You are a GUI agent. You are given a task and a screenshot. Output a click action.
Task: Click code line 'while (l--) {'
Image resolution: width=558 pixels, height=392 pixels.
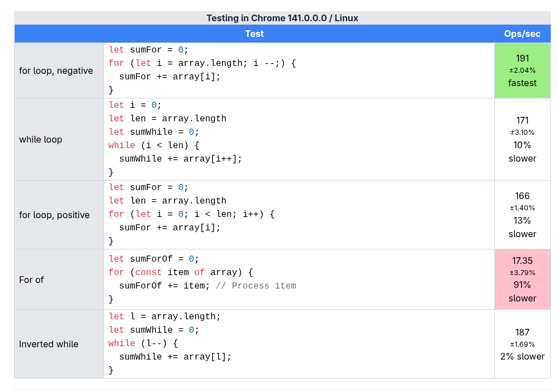point(143,343)
